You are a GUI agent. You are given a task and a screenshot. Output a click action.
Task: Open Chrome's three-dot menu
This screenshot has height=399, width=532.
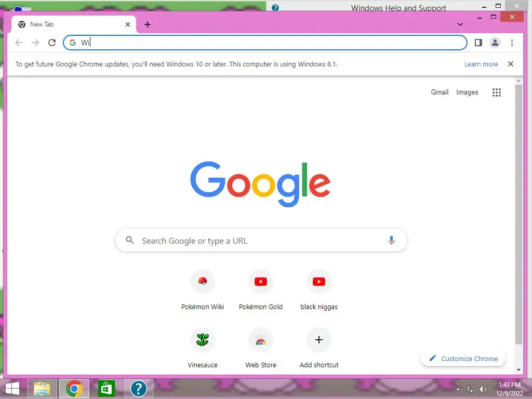point(512,43)
